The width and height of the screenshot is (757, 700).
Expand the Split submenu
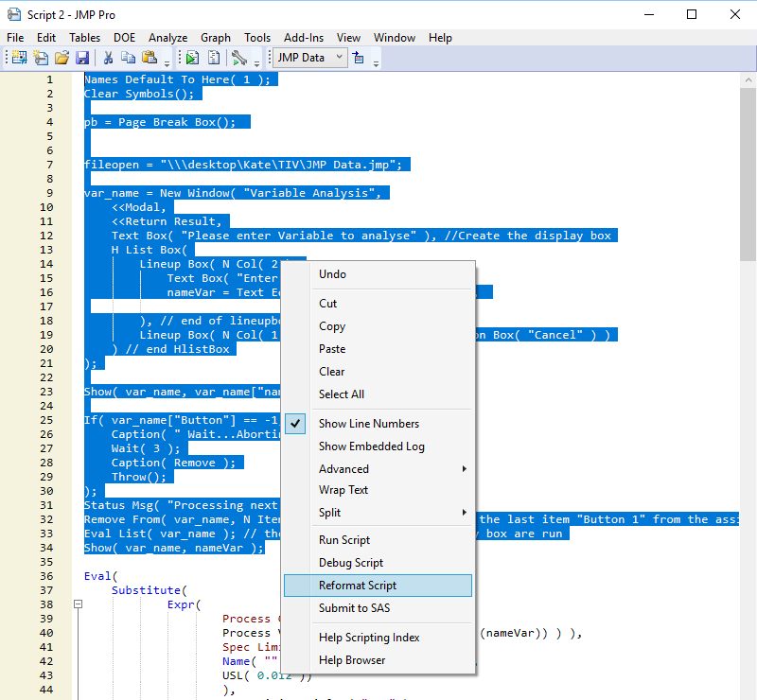click(378, 512)
